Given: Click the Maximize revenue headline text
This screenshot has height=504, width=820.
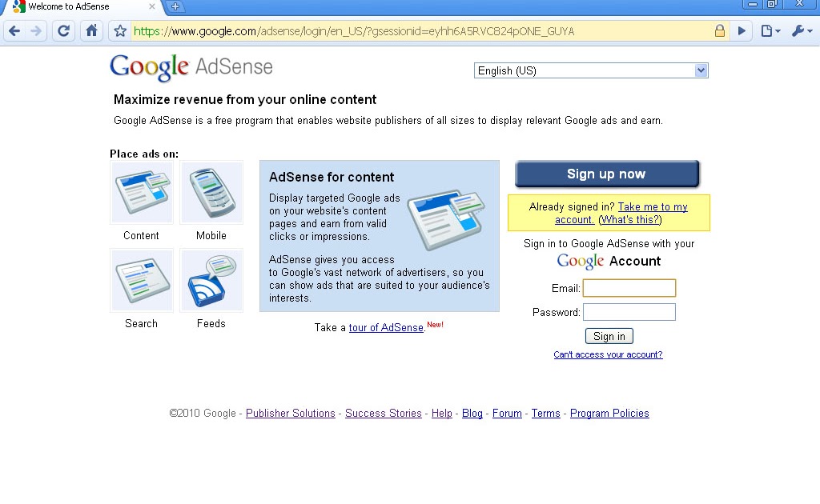Looking at the screenshot, I should (245, 100).
